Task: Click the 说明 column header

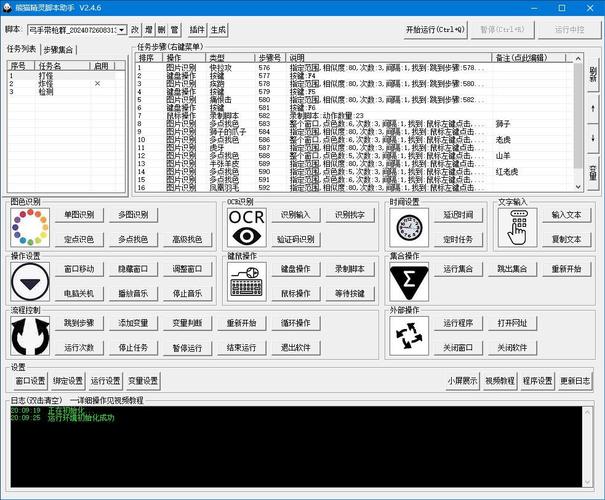Action: pyautogui.click(x=389, y=58)
